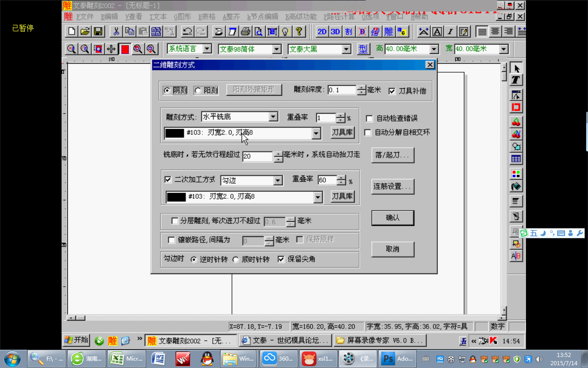Uncheck the 保留尖角 option

tap(282, 259)
